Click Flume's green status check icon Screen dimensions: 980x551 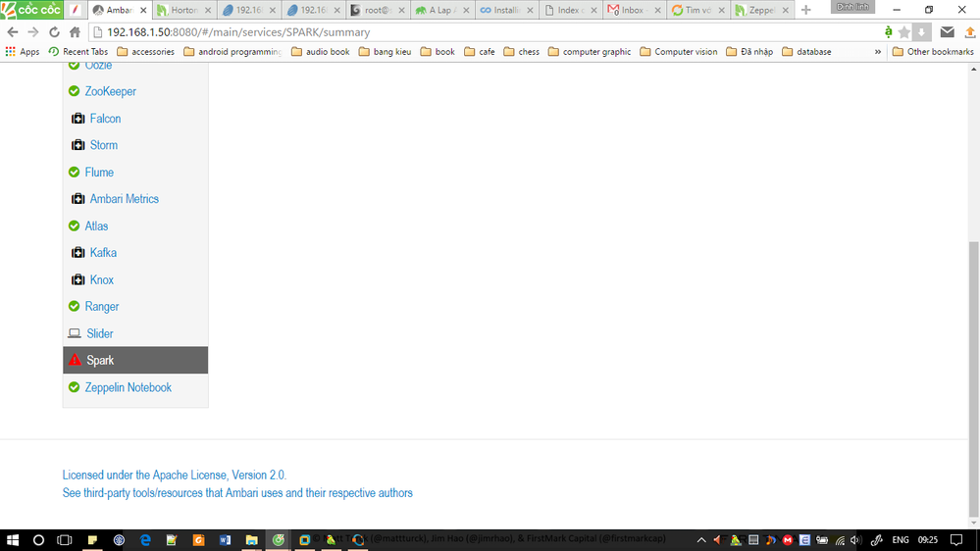pos(74,172)
